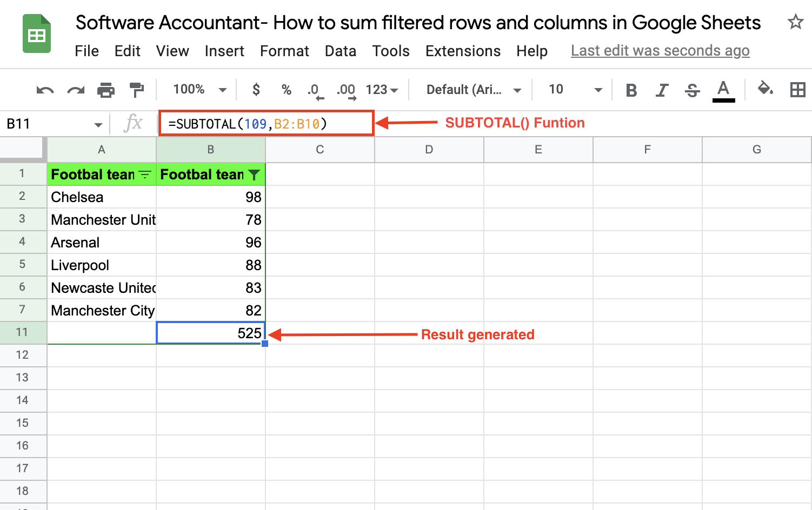
Task: Open the font family dropdown
Action: pos(474,90)
